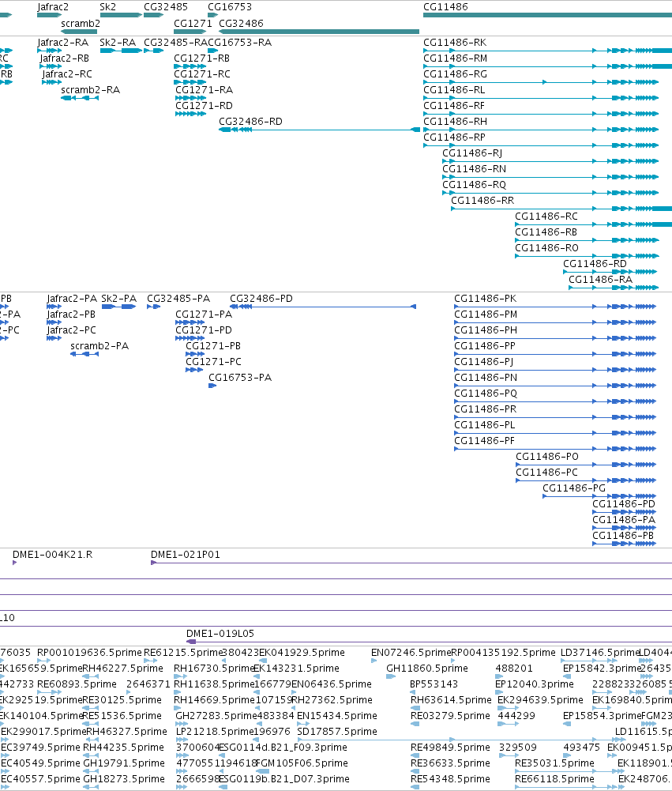The image size is (672, 791).
Task: Select the CG1271 gene label
Action: [193, 24]
